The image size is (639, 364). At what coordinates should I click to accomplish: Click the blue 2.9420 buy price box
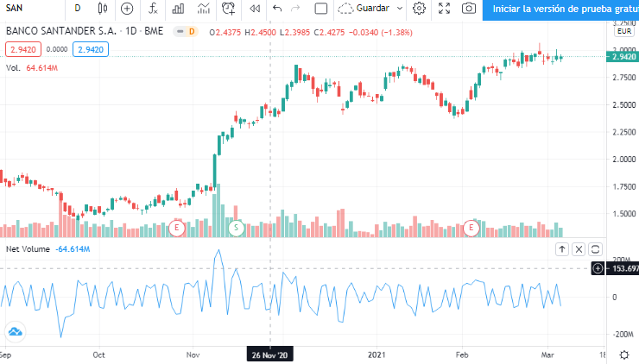point(91,49)
